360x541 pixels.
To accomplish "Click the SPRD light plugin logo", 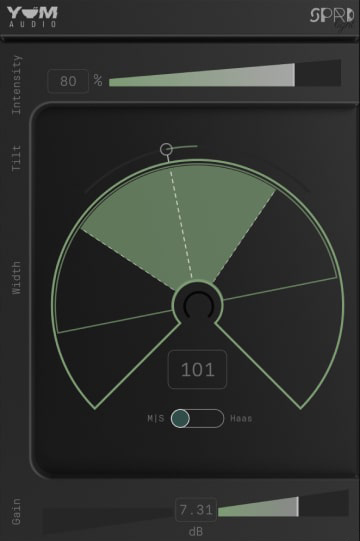I will tap(332, 18).
